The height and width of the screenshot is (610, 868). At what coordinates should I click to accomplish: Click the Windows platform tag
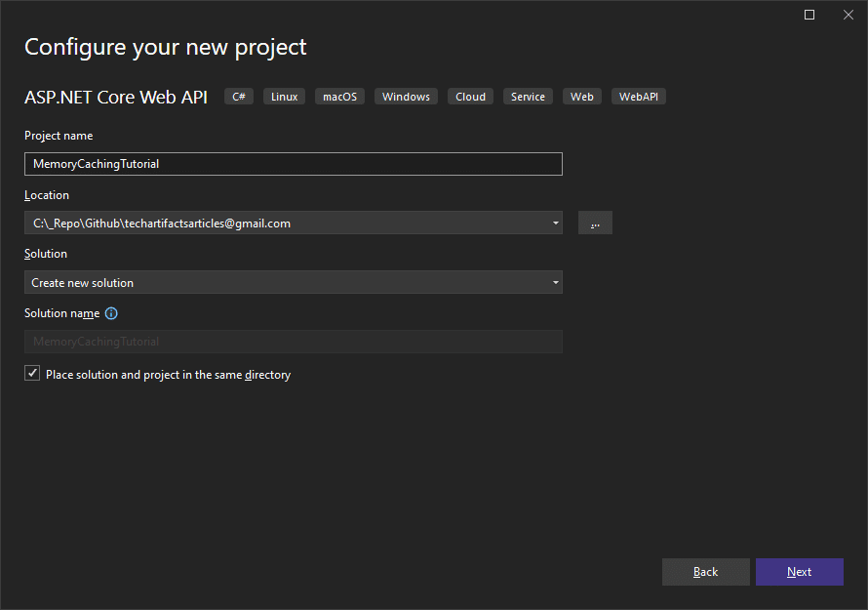click(x=406, y=97)
